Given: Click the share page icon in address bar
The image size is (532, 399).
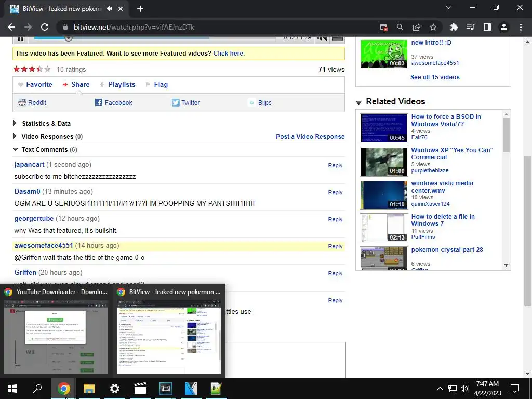Looking at the screenshot, I should click(x=417, y=27).
